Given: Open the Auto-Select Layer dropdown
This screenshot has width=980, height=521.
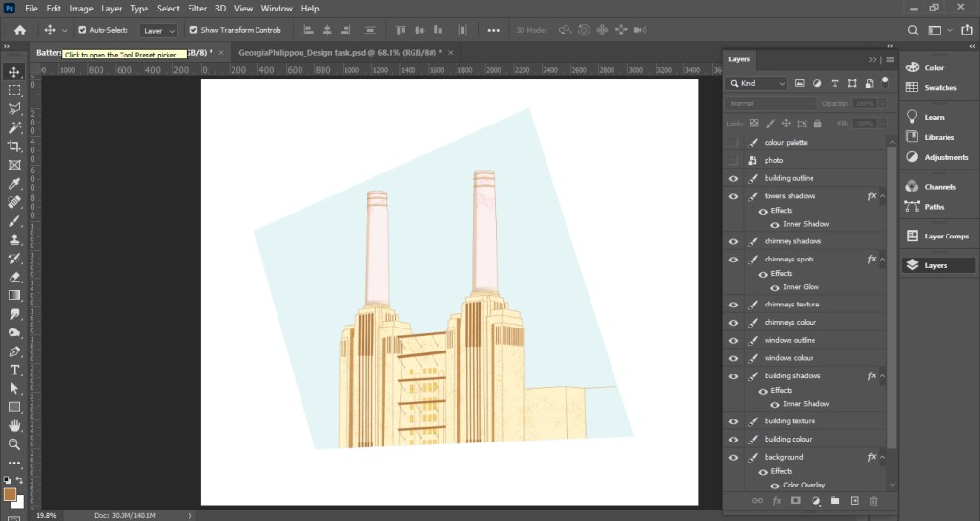Looking at the screenshot, I should click(158, 30).
